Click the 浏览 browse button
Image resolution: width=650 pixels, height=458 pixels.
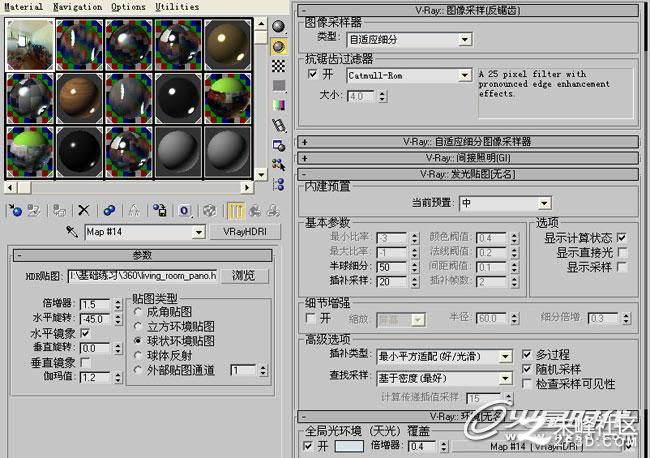tap(244, 276)
